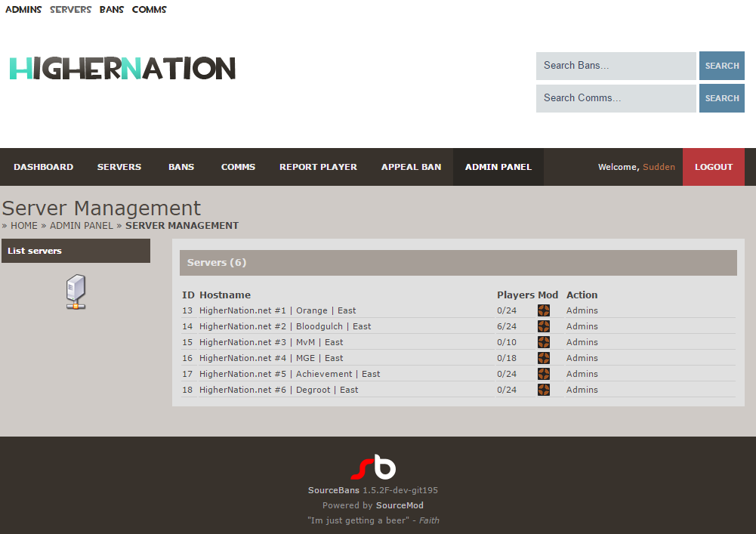Click the Server Management page heading
The height and width of the screenshot is (534, 756).
click(x=101, y=208)
